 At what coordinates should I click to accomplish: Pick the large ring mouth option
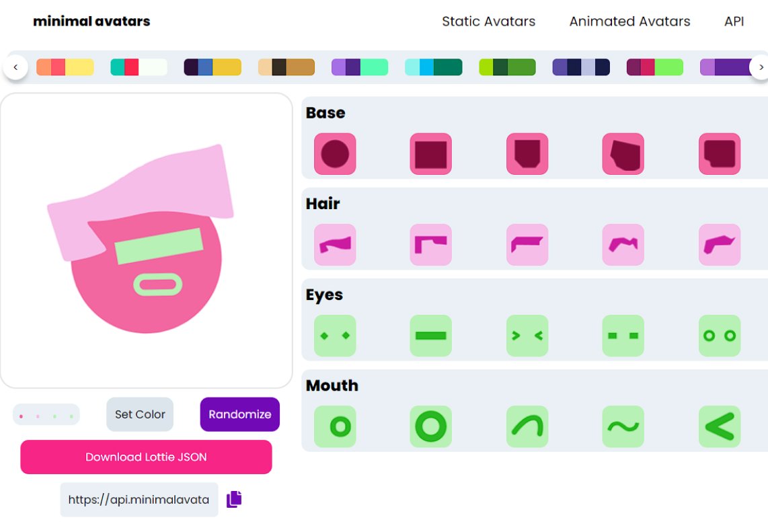point(431,426)
